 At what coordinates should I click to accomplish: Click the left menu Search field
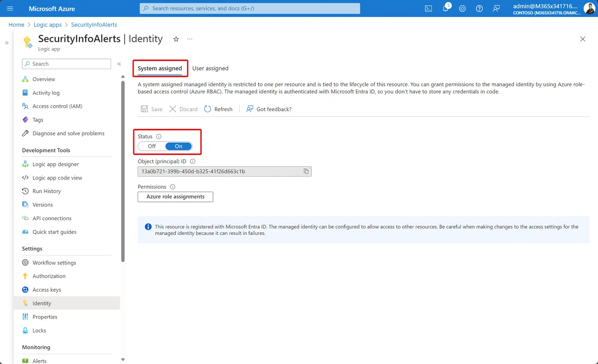pos(67,64)
